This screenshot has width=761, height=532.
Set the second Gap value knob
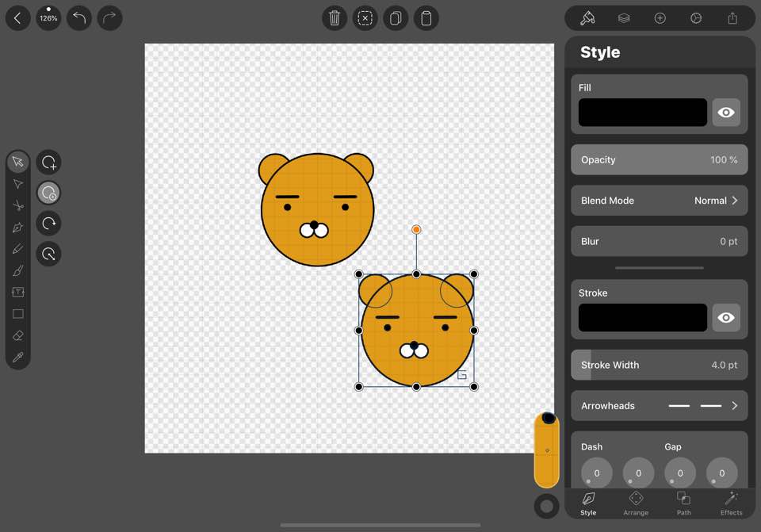click(x=721, y=473)
